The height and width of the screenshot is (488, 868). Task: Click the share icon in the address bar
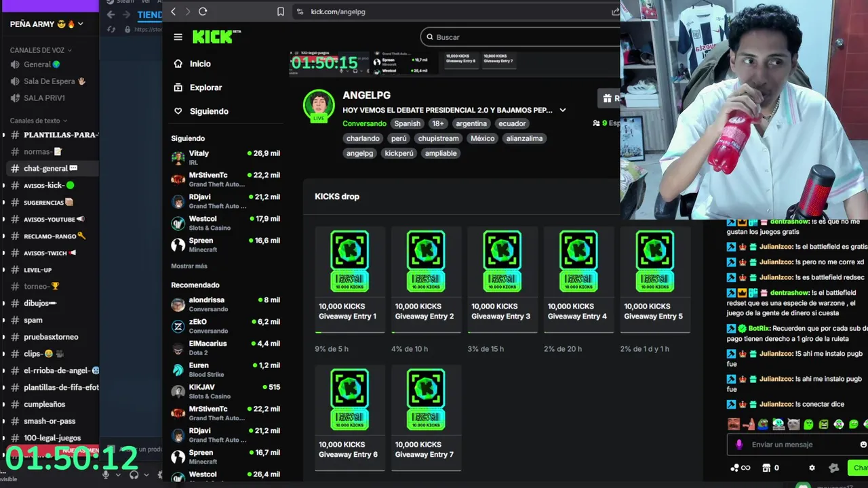615,12
